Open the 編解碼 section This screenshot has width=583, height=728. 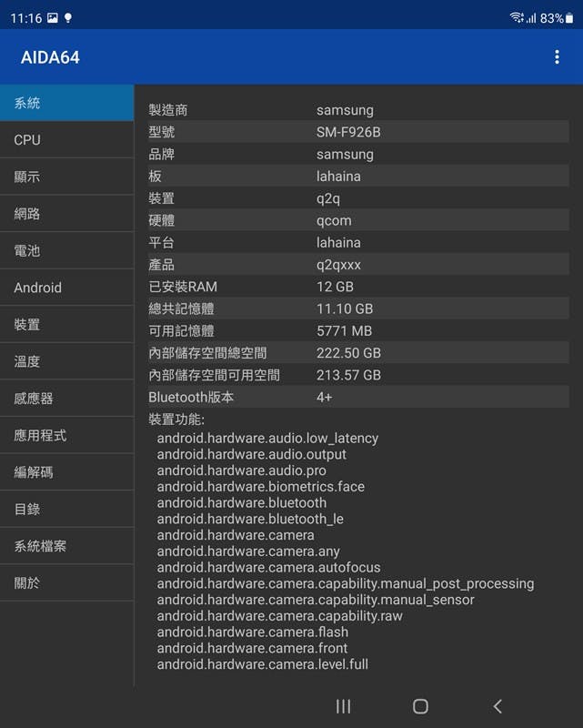pos(66,472)
